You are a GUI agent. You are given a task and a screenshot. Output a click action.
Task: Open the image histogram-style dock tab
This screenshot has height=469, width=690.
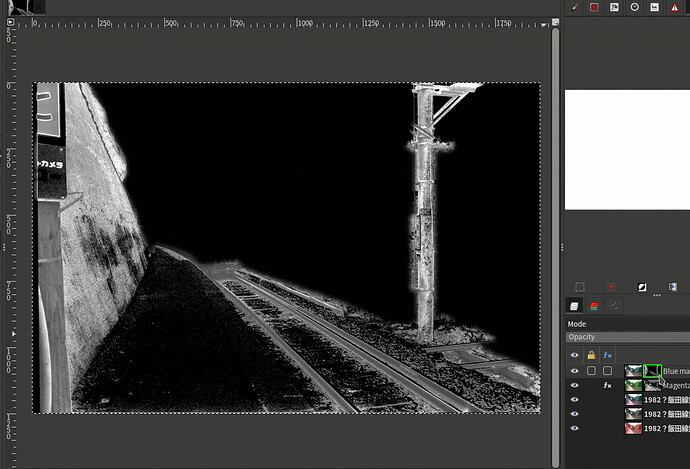pyautogui.click(x=654, y=7)
